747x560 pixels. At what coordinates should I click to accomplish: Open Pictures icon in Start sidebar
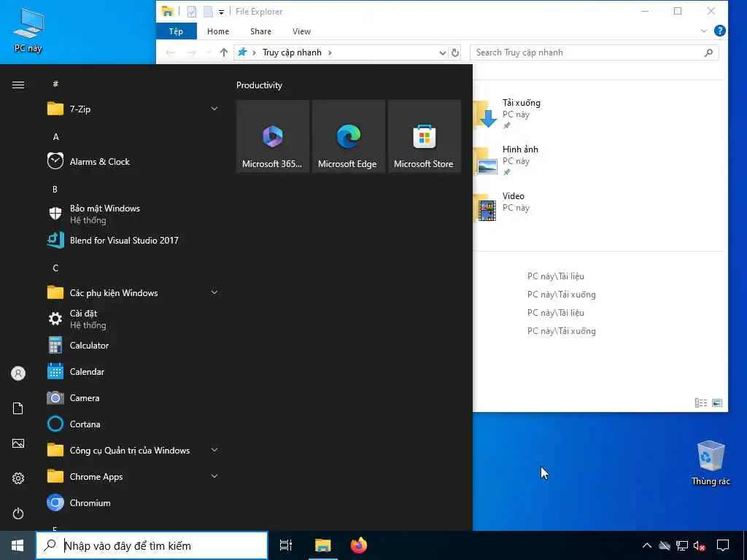(18, 443)
